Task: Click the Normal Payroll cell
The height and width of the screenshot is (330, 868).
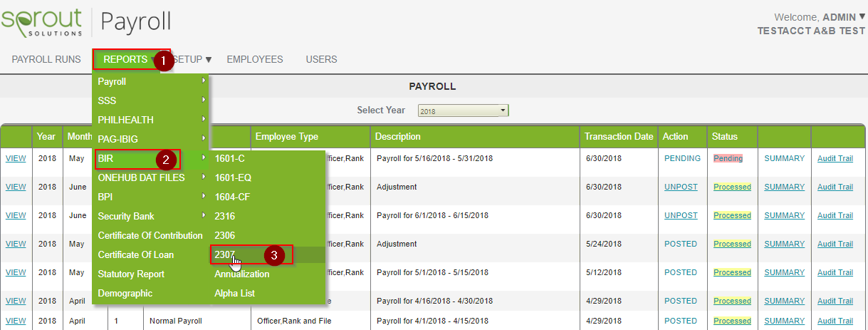Action: pyautogui.click(x=176, y=321)
